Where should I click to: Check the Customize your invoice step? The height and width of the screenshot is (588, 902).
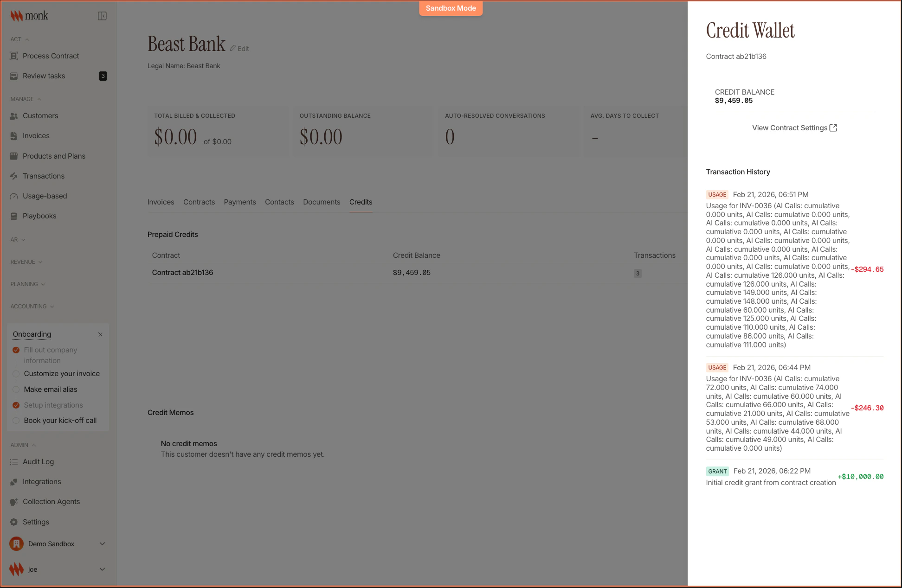[x=16, y=374]
